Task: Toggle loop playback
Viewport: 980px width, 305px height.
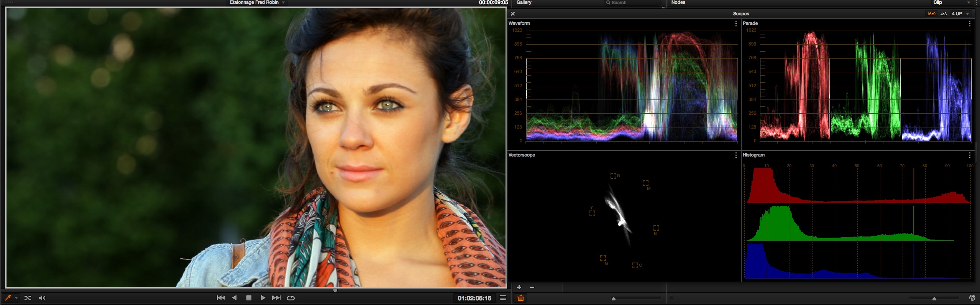Action: [291, 298]
